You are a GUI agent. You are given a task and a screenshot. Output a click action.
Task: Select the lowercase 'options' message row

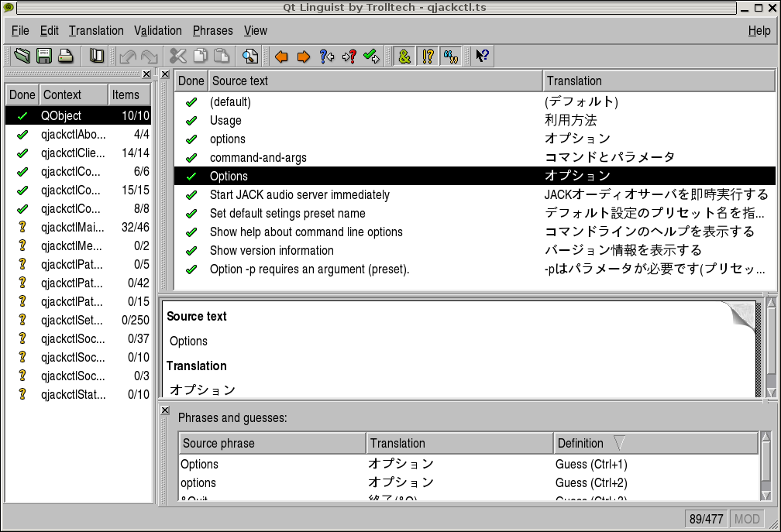click(x=475, y=139)
